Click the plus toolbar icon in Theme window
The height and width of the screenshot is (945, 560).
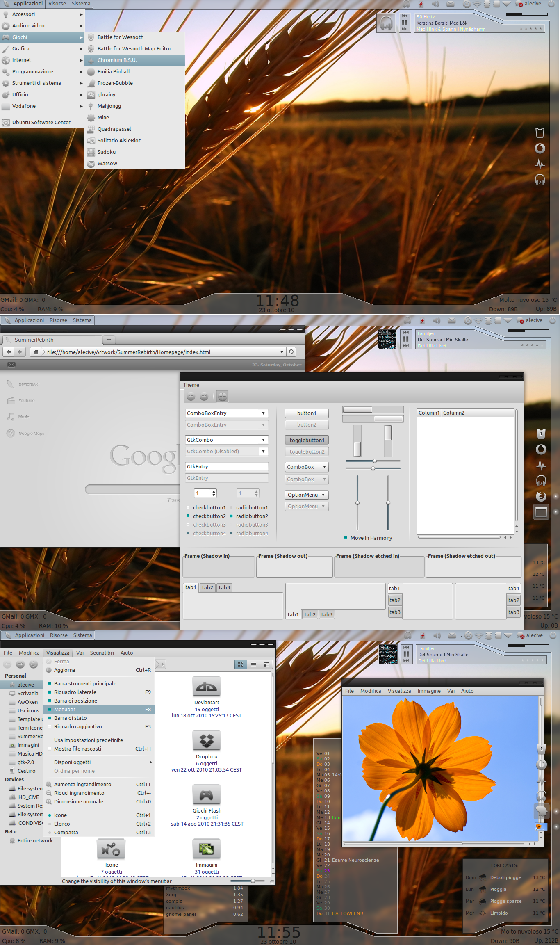[222, 396]
